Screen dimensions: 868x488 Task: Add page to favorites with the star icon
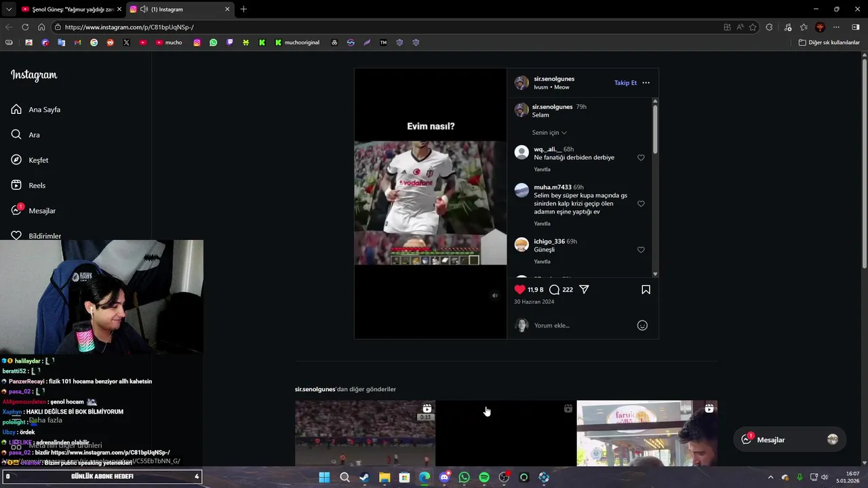coord(753,27)
